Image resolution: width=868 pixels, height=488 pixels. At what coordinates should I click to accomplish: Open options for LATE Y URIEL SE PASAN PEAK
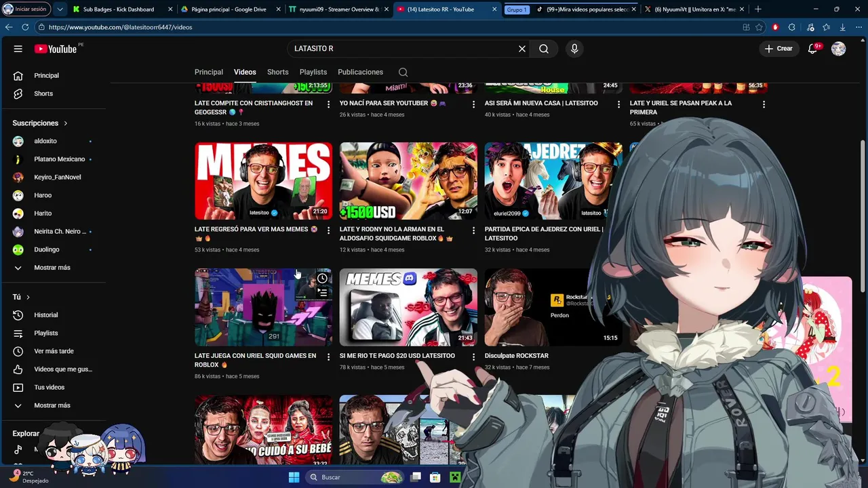click(x=764, y=104)
